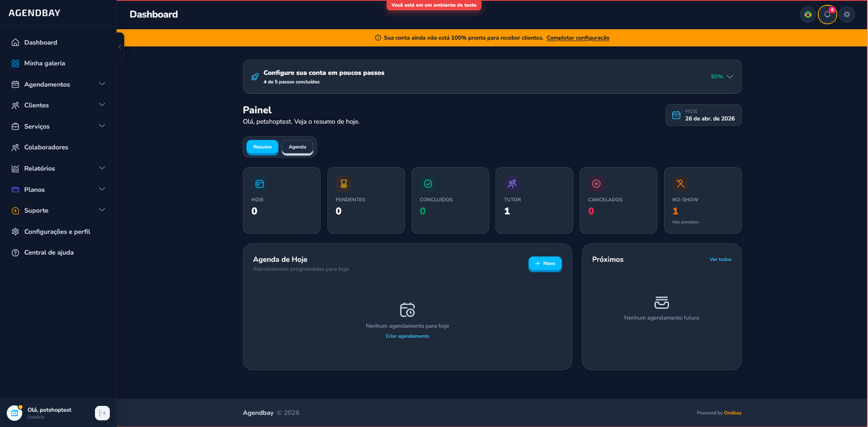This screenshot has width=868, height=427.
Task: Click the Ver todos link in Próximos
Action: (x=720, y=260)
